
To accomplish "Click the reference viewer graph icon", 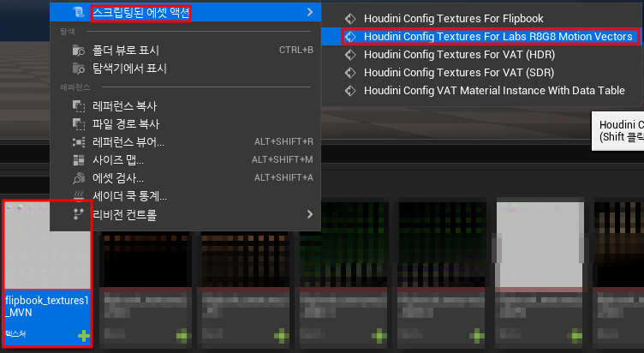I will 79,142.
